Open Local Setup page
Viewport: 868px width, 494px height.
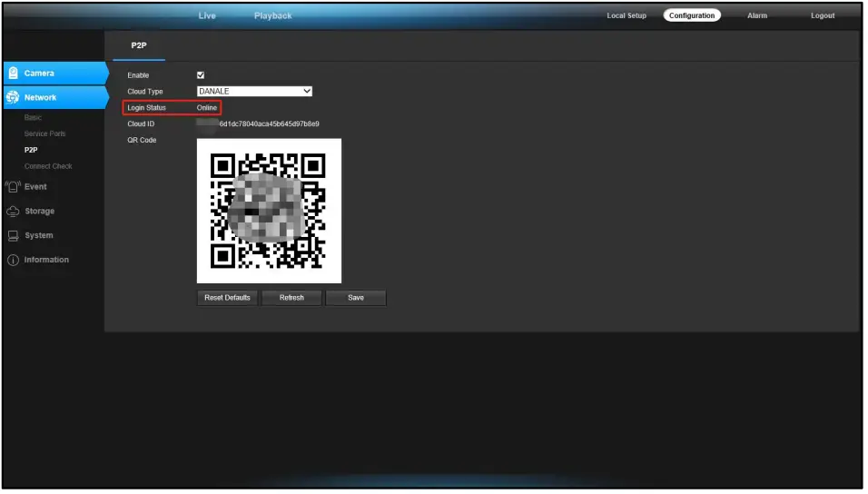pos(626,15)
